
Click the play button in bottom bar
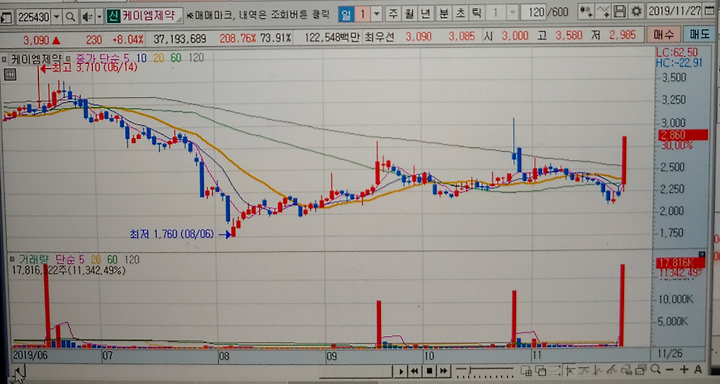(401, 371)
